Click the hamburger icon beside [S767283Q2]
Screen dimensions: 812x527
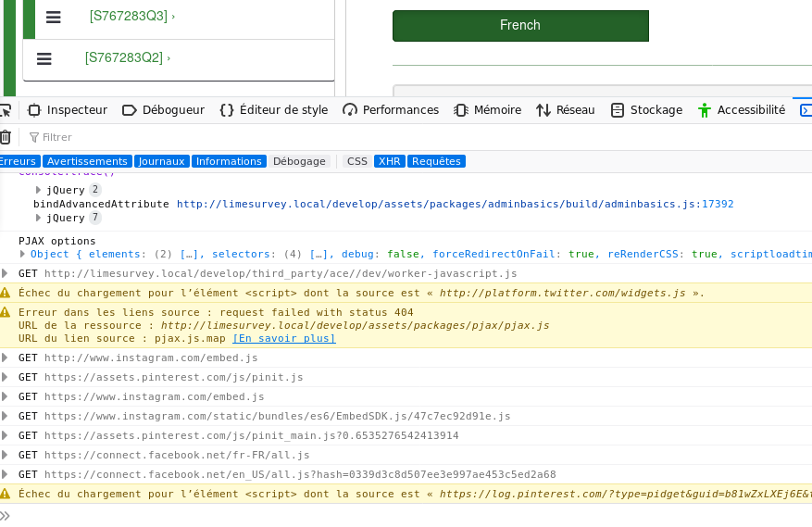[44, 58]
